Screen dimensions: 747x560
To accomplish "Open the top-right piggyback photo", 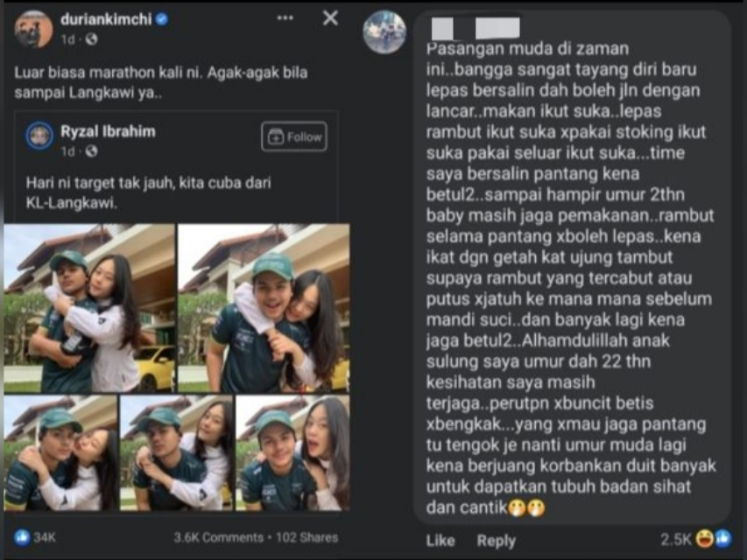I will pyautogui.click(x=264, y=308).
